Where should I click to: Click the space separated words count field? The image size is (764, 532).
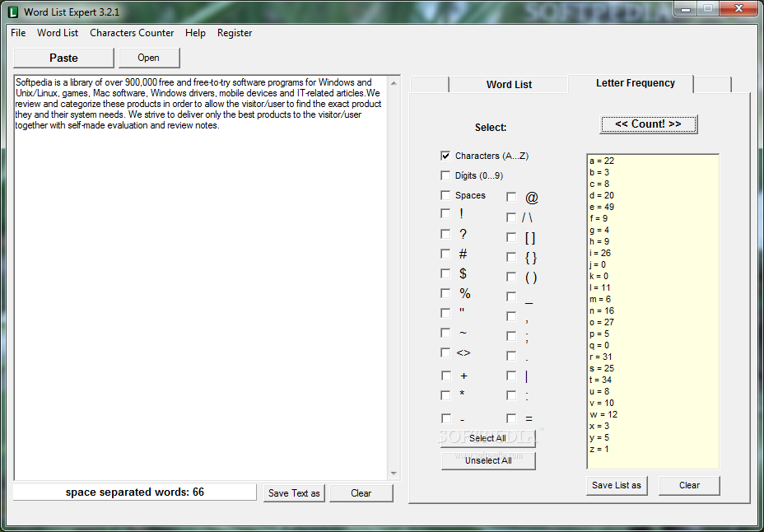point(134,492)
